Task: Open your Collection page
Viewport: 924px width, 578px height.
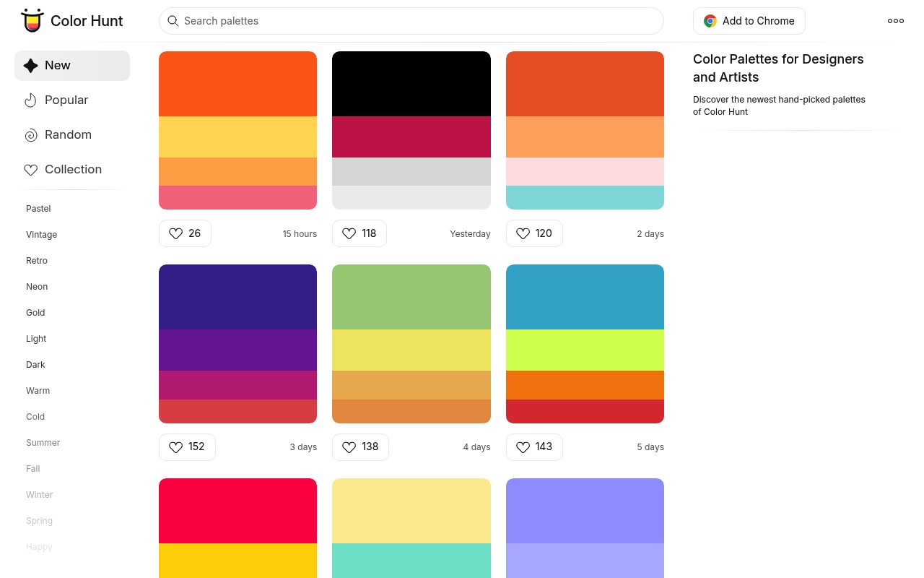Action: (x=72, y=170)
